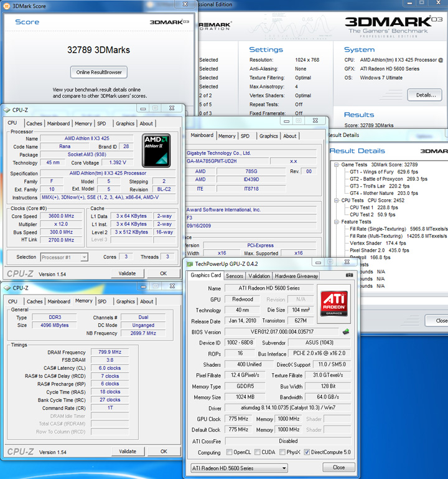
Task: Enable the OpenCL checkbox in GPU-Z
Action: coord(230,452)
